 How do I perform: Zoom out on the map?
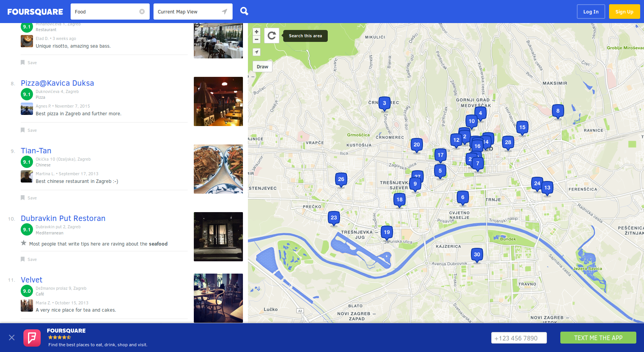[257, 39]
